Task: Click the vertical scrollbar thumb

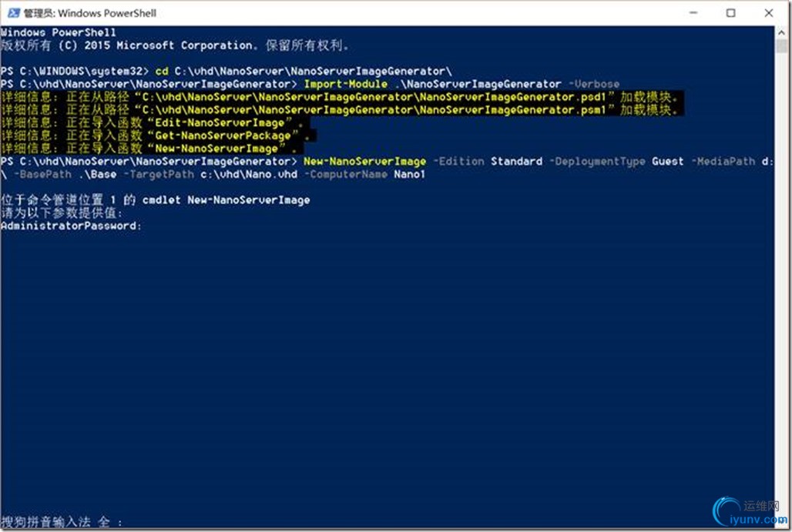Action: pyautogui.click(x=782, y=46)
